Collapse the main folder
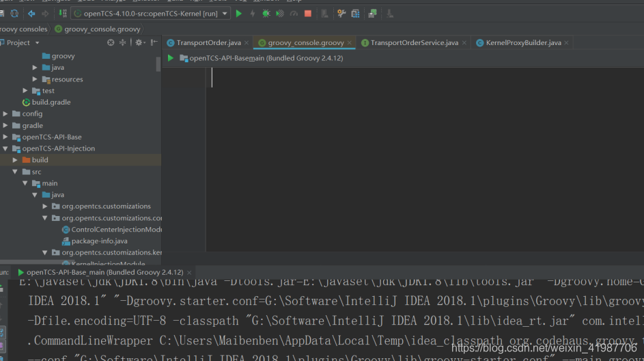Screen dimensions: 644x361 click(x=25, y=183)
